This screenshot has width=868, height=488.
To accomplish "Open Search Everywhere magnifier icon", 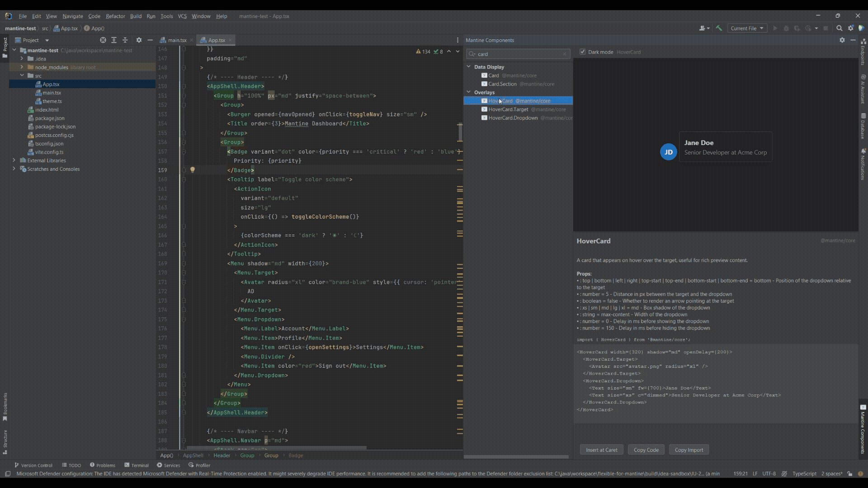I will (x=840, y=28).
